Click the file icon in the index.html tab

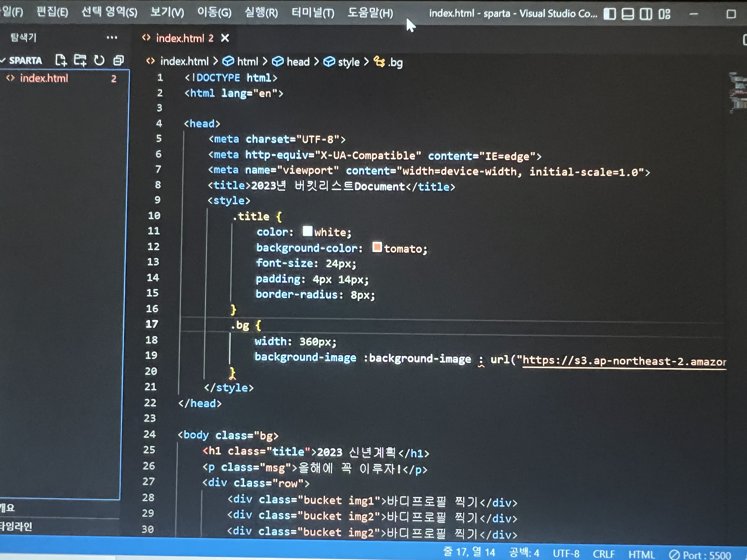(146, 37)
